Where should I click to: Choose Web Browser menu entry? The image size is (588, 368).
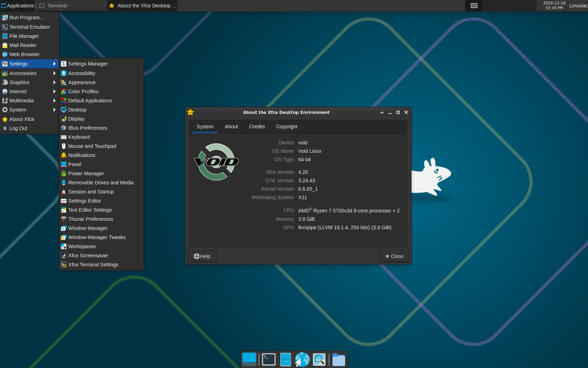click(29, 54)
